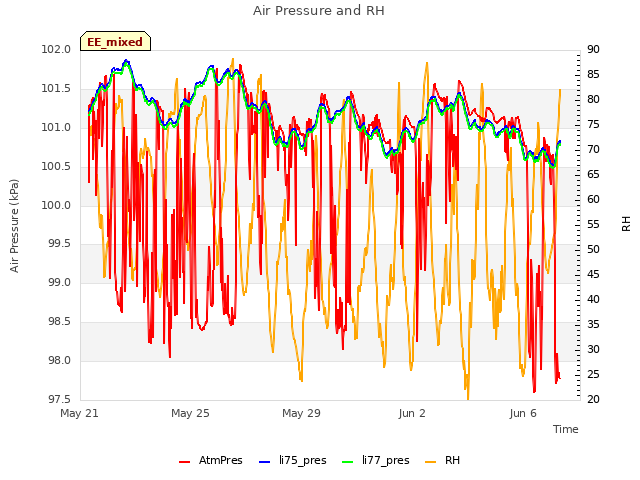Screen dimensions: 640x480
Task: Click the 99.0 pressure axis label
Action: tap(59, 282)
